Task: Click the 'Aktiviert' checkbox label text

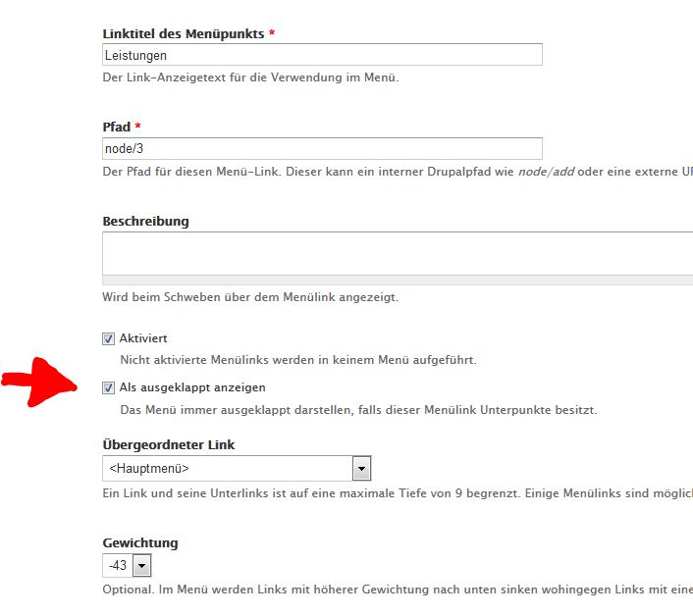Action: [x=143, y=338]
